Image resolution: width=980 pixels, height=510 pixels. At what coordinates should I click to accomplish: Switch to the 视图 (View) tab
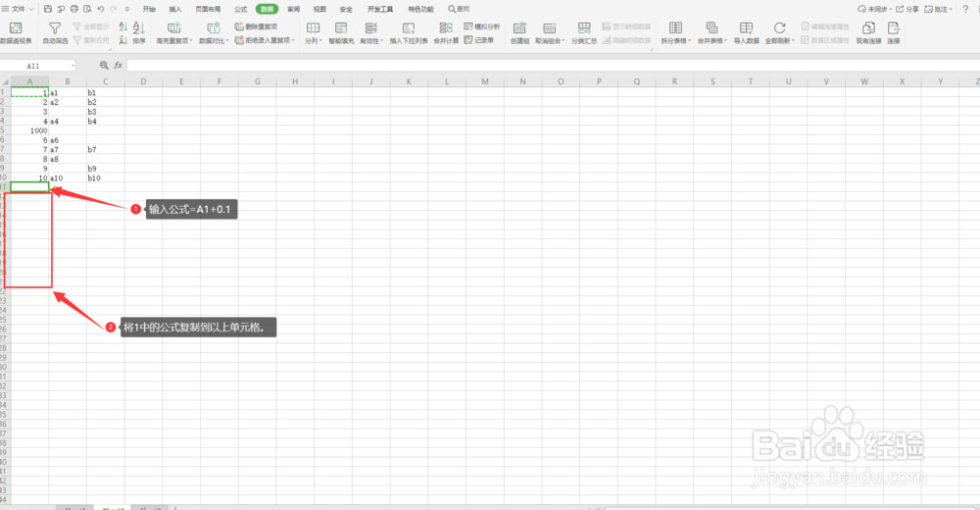pyautogui.click(x=319, y=9)
